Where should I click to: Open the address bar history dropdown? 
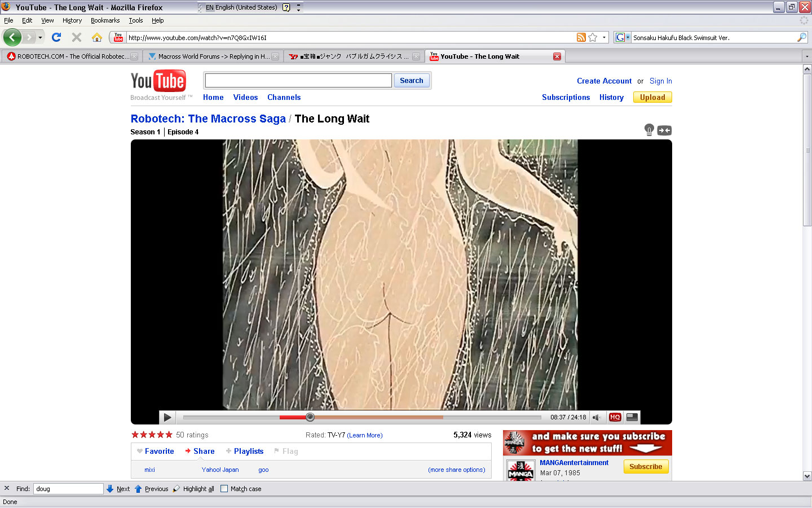(x=604, y=38)
